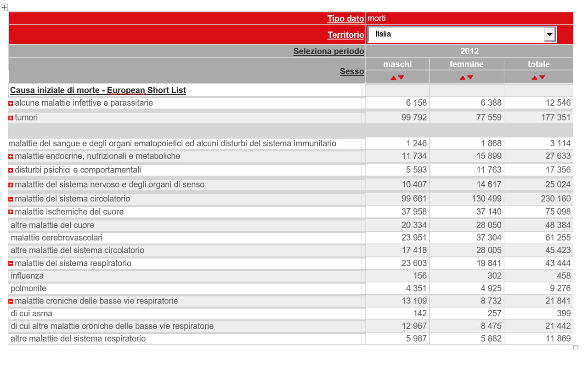Click the Seleziona periodo link
Image resolution: width=588 pixels, height=365 pixels.
click(329, 51)
